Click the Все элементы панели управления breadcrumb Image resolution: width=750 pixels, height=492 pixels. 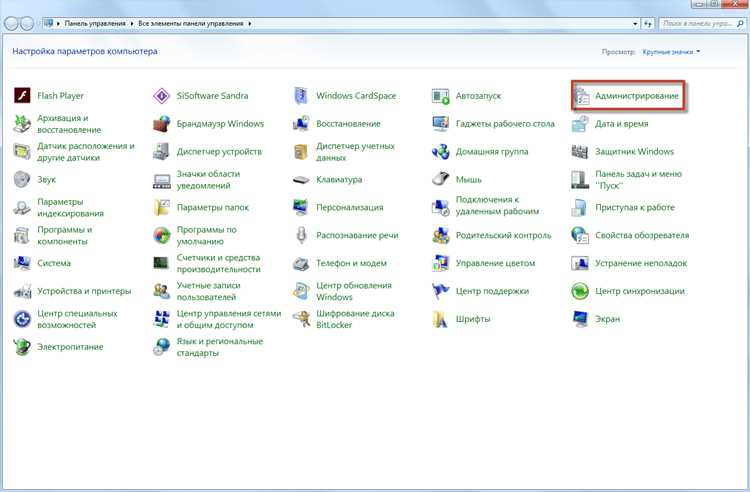coord(190,23)
